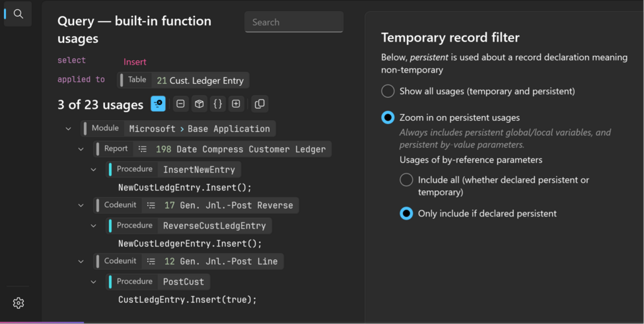The height and width of the screenshot is (324, 644).
Task: Select Show all usages radio option
Action: pos(388,91)
